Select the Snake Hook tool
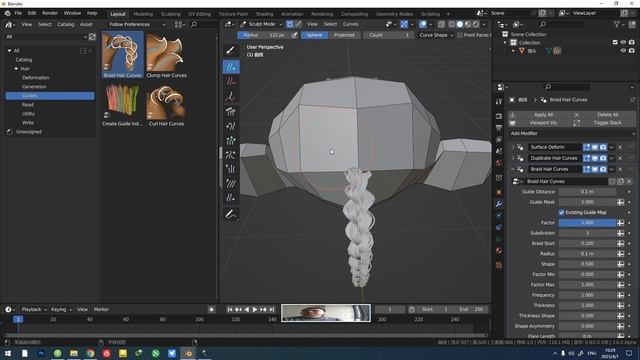640x360 pixels. (231, 126)
